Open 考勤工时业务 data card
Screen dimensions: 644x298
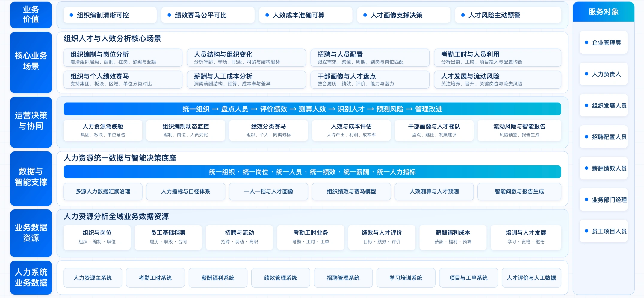pos(311,238)
